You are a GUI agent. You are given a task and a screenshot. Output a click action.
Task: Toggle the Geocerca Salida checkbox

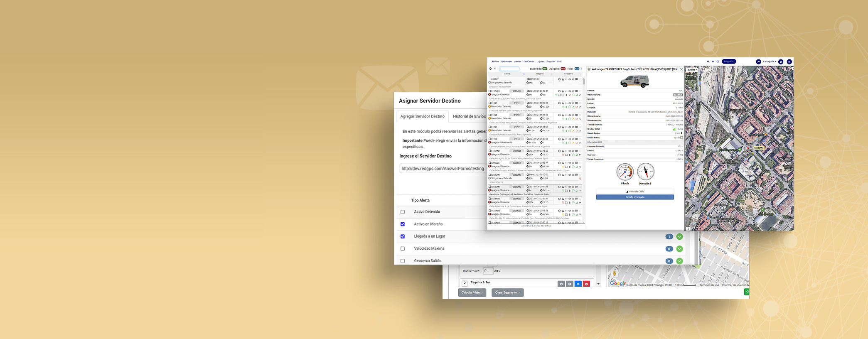(x=403, y=261)
